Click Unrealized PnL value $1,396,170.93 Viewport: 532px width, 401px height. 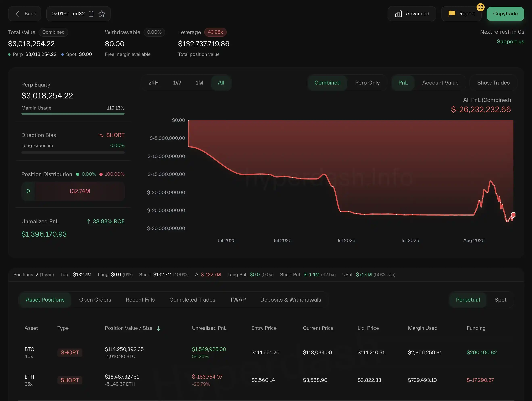tap(44, 234)
